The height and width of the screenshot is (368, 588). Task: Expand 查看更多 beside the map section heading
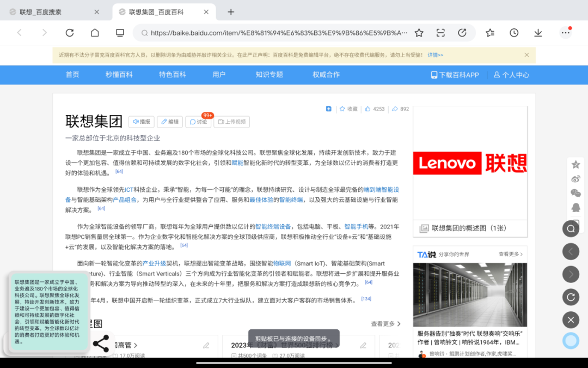click(386, 324)
